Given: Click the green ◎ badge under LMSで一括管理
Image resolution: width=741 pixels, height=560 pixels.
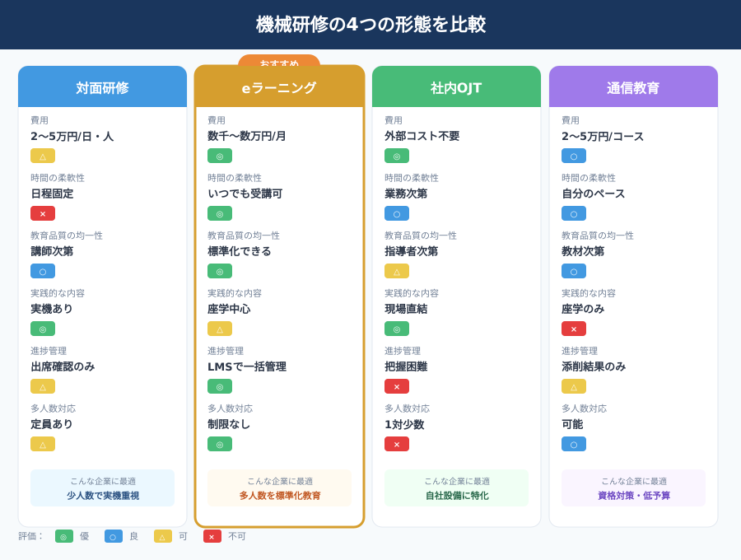Looking at the screenshot, I should (x=220, y=386).
